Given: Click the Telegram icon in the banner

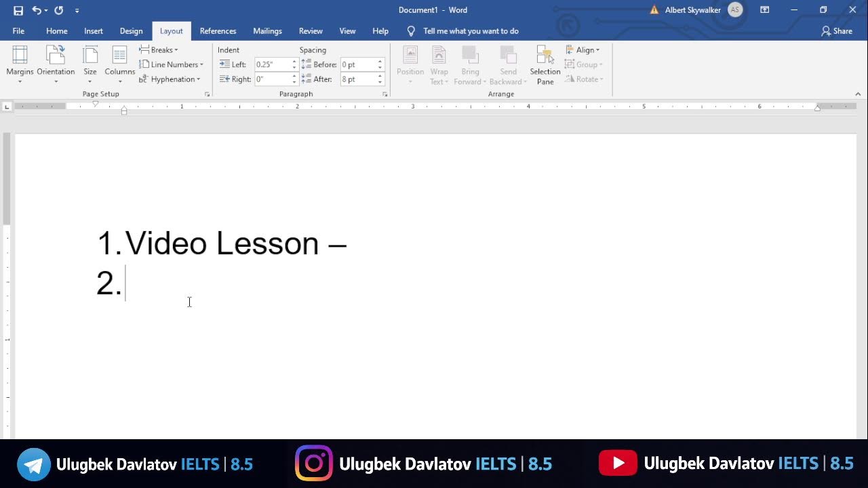Looking at the screenshot, I should (x=34, y=464).
